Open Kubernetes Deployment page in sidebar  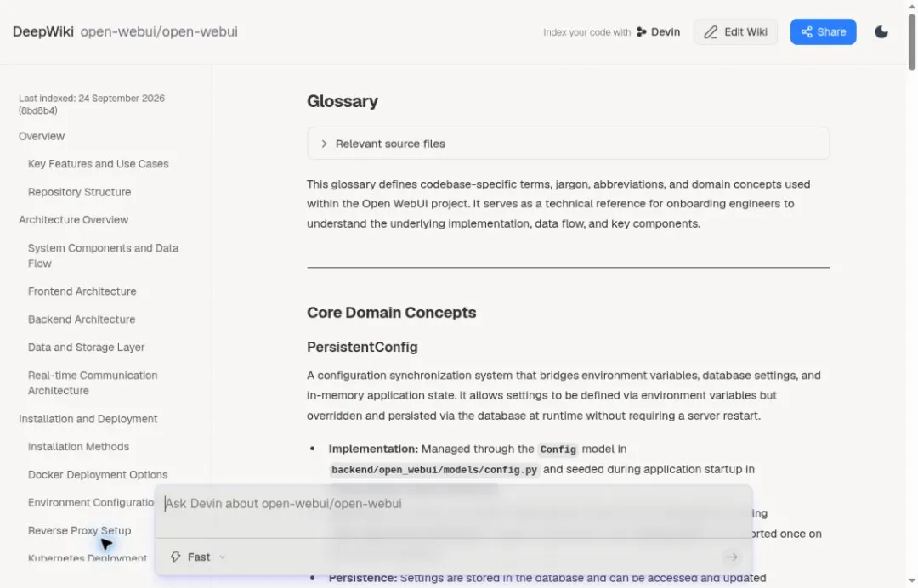click(x=88, y=557)
